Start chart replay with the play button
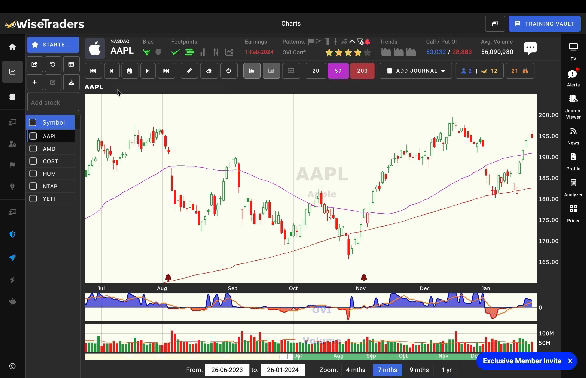This screenshot has height=378, width=586. 147,71
